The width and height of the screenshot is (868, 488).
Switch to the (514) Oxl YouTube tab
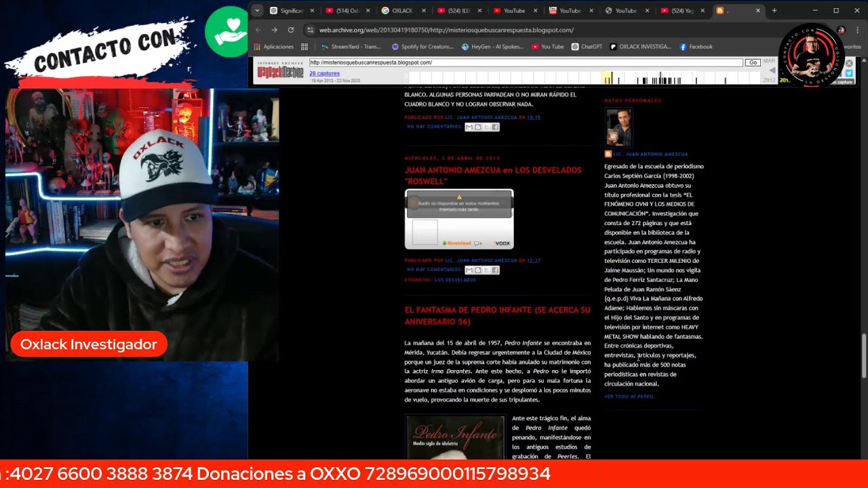pyautogui.click(x=347, y=11)
